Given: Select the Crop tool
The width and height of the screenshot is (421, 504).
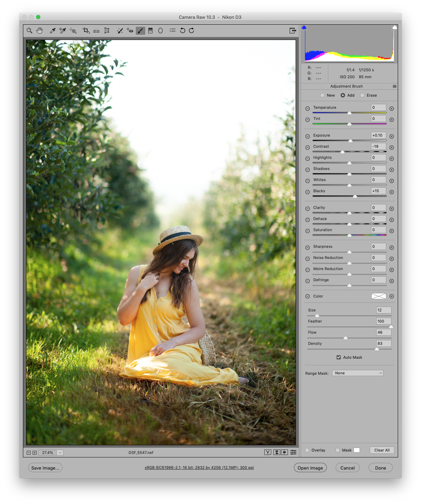Looking at the screenshot, I should 86,31.
